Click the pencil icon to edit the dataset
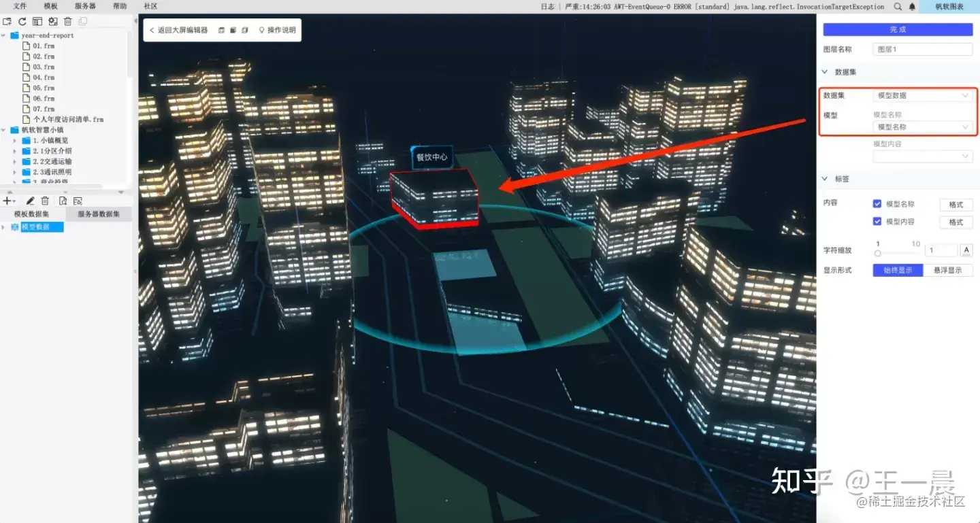Image resolution: width=980 pixels, height=523 pixels. (x=30, y=201)
